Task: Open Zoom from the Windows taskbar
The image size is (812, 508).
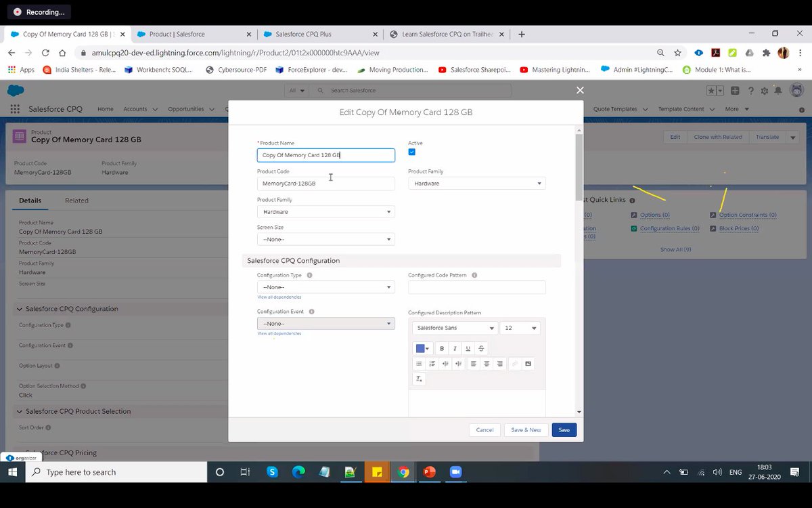Action: [455, 472]
